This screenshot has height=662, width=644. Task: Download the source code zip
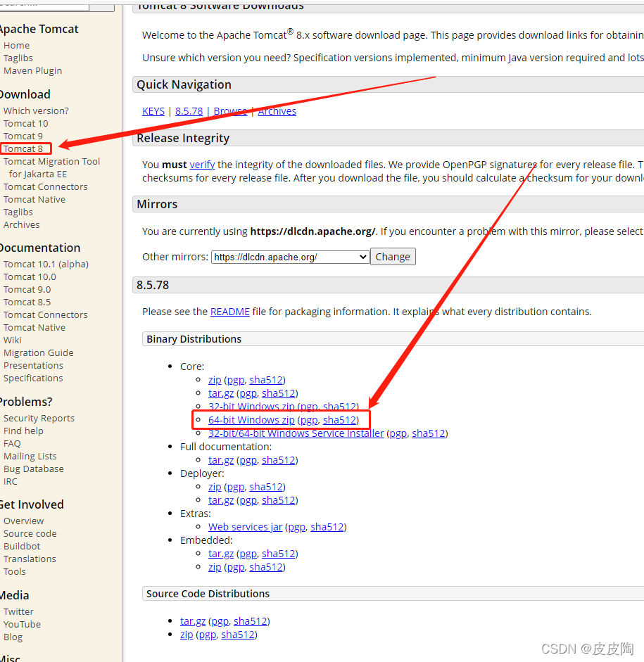187,635
